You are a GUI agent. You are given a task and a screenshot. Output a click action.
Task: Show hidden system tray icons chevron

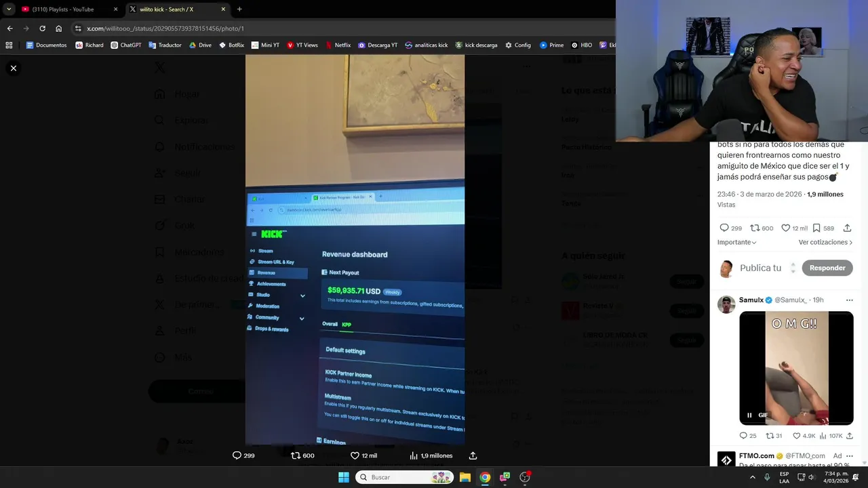753,477
